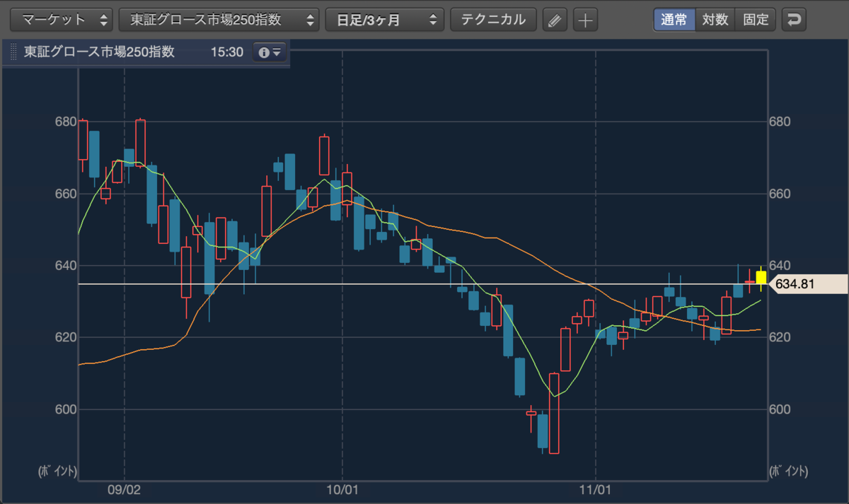This screenshot has height=504, width=849.
Task: Click the return arrow reset icon
Action: point(794,20)
